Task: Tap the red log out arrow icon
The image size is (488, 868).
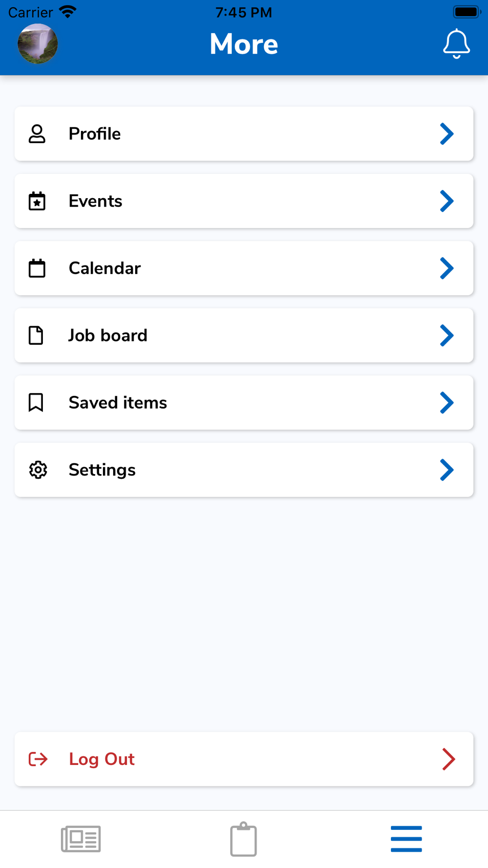Action: [x=38, y=759]
